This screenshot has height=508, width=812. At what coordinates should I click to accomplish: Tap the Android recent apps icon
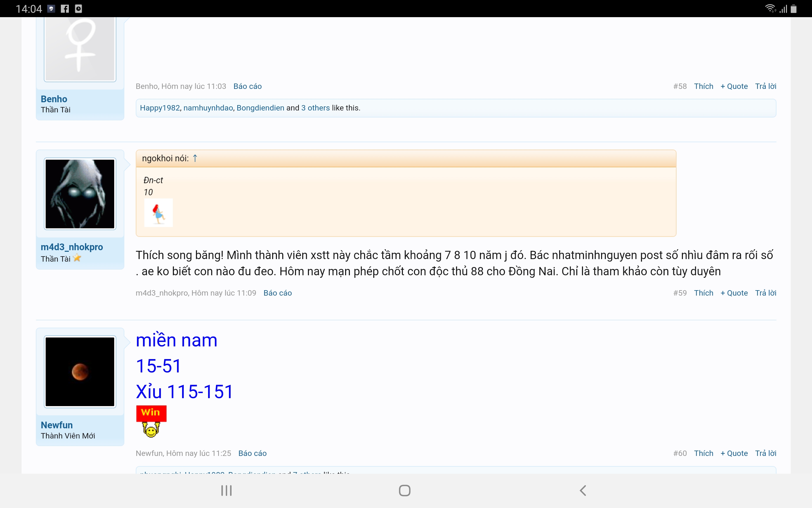pos(226,491)
